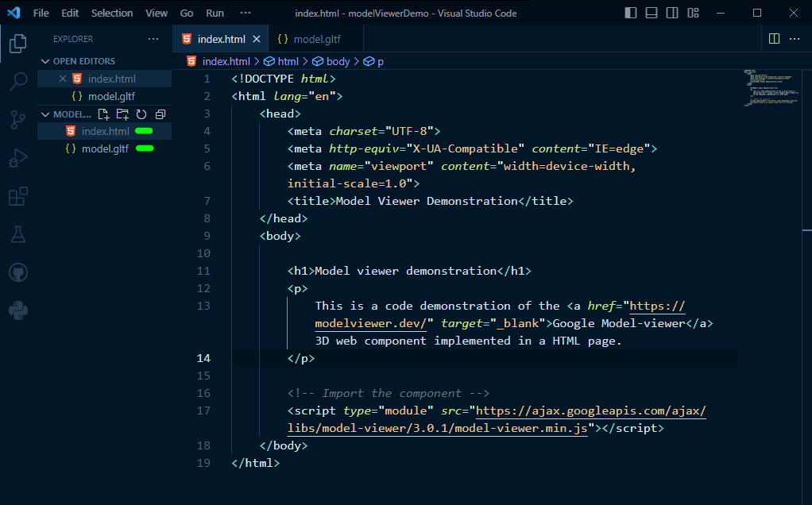Create a new file in the folder
This screenshot has width=812, height=505.
click(103, 114)
